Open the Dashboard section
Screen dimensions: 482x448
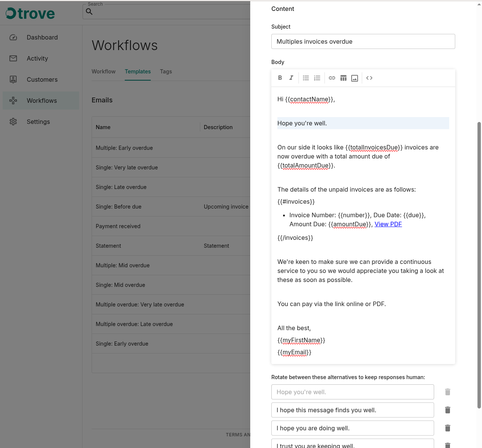42,37
